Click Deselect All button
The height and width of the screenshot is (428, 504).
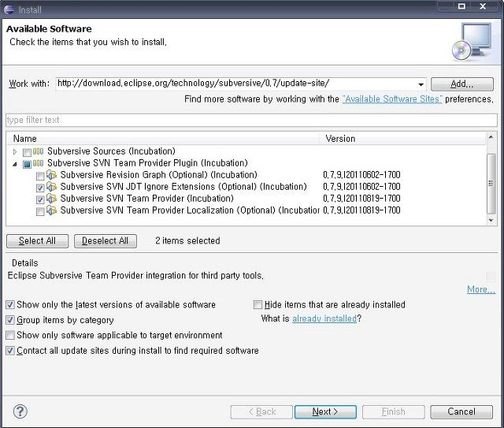pyautogui.click(x=105, y=240)
